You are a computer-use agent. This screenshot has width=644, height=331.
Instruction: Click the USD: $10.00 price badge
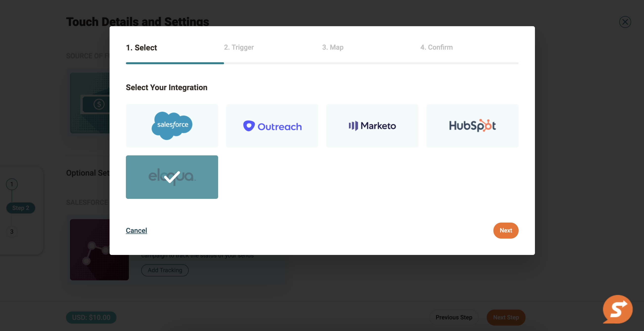pos(91,317)
